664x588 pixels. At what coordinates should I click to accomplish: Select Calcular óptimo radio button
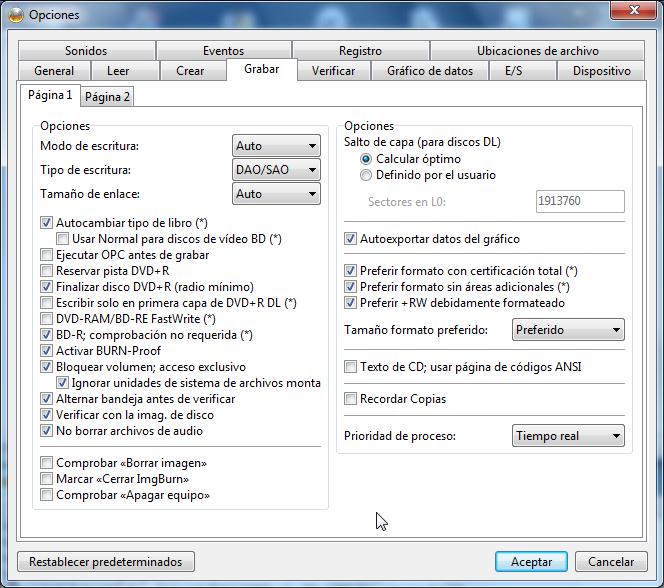(366, 159)
